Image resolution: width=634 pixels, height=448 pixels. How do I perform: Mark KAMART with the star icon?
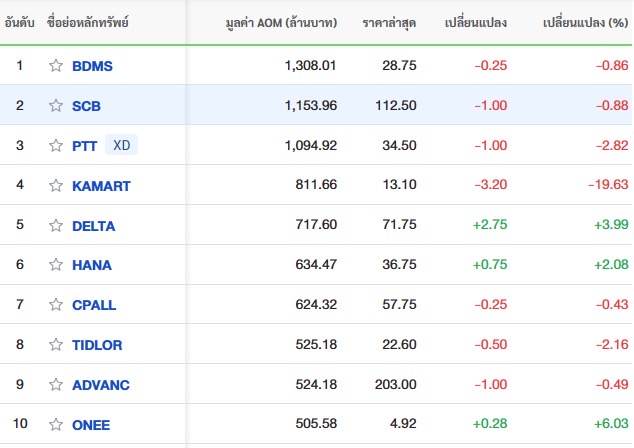click(x=56, y=186)
